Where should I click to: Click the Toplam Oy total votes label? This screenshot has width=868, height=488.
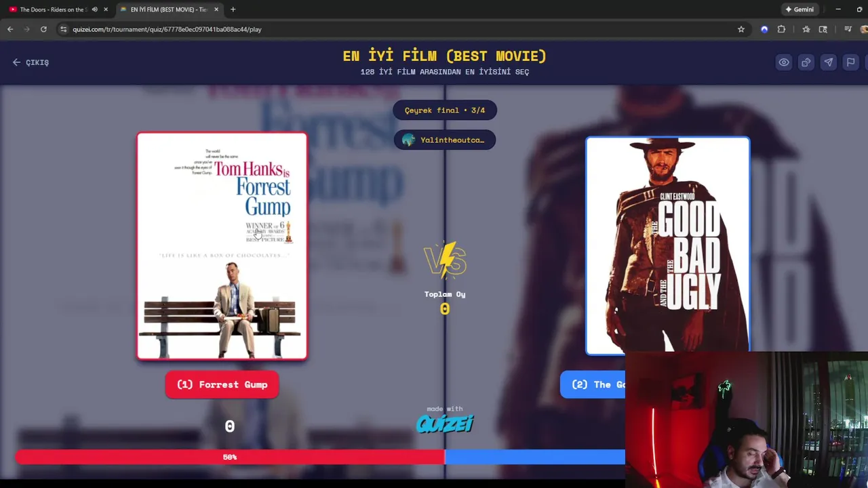click(x=445, y=294)
